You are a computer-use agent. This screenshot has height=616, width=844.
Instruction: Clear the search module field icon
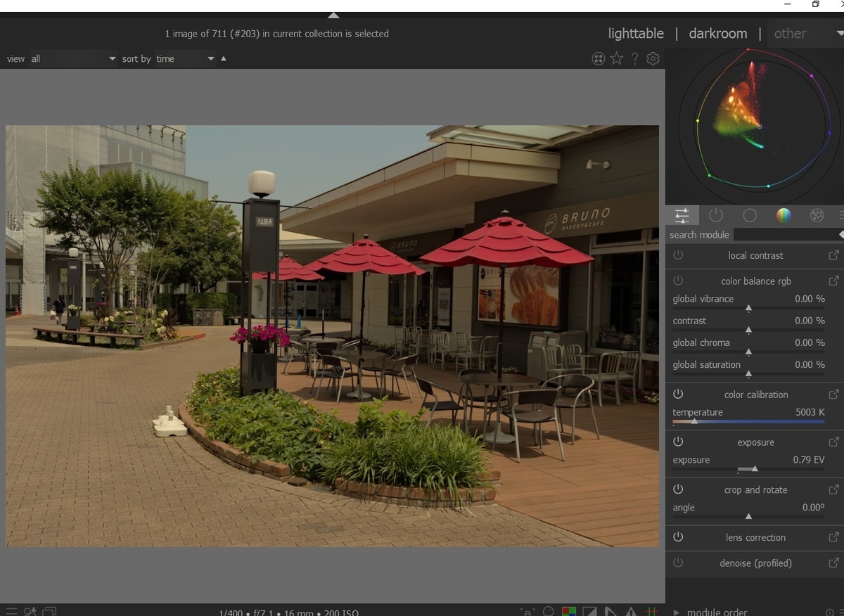point(841,234)
